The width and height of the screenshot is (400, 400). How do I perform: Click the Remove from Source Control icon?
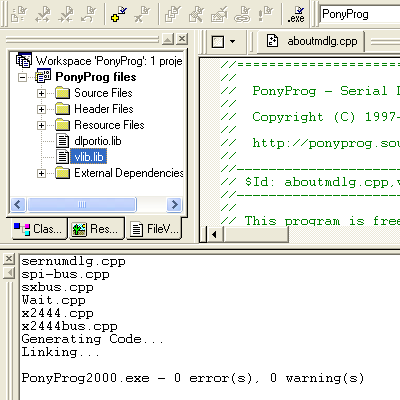coord(142,14)
